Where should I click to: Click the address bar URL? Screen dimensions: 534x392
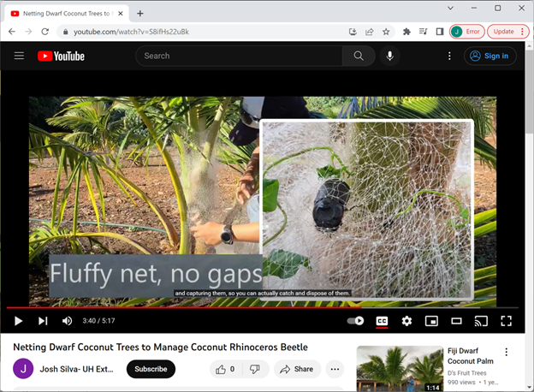131,32
